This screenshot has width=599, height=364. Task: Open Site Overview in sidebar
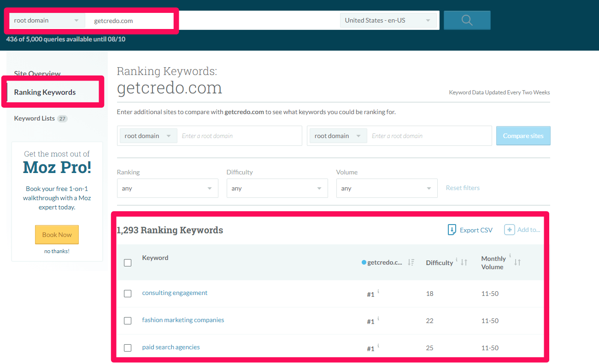(x=37, y=74)
